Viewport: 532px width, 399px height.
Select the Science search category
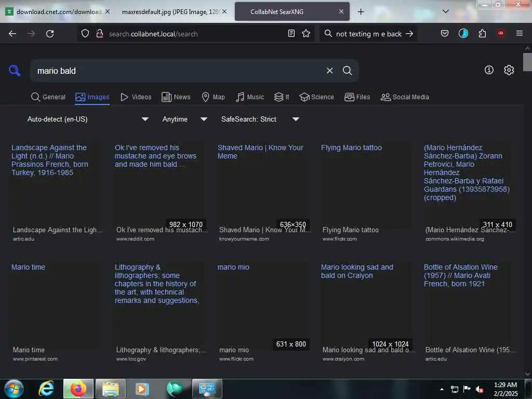click(x=317, y=97)
